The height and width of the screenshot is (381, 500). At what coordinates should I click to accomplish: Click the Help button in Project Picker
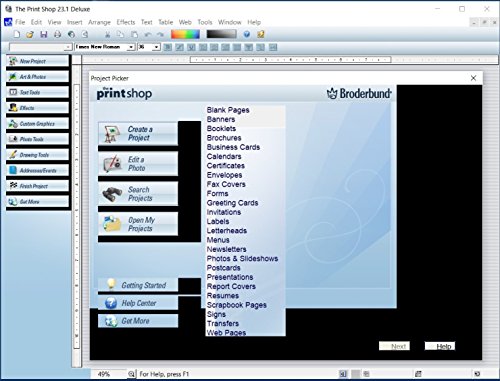(440, 346)
